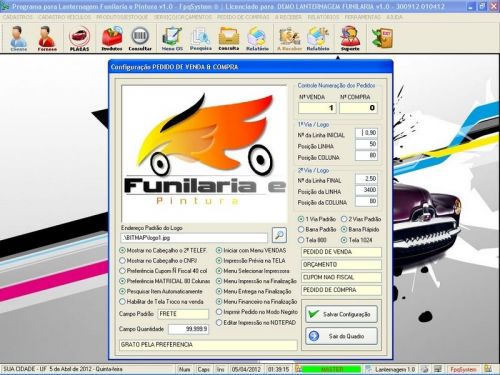This screenshot has height=375, width=500.
Task: Open the Relatório printer icon next to Consulta
Action: click(257, 39)
